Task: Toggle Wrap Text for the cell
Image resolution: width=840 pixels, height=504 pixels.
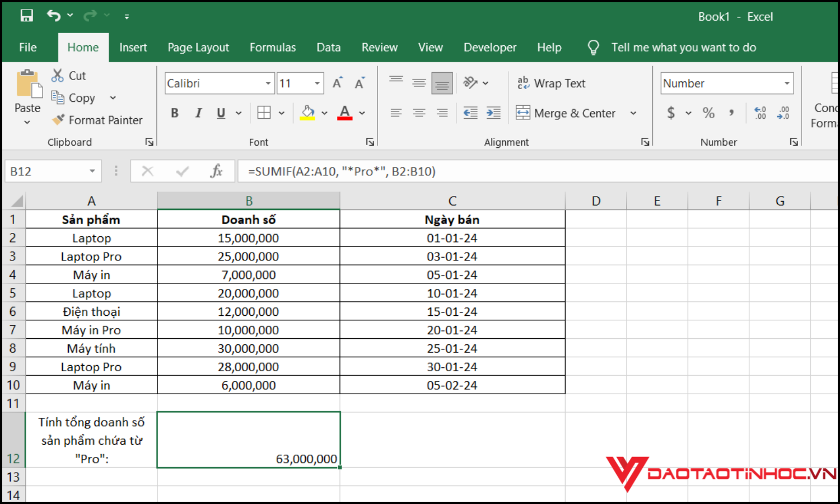Action: click(x=551, y=83)
